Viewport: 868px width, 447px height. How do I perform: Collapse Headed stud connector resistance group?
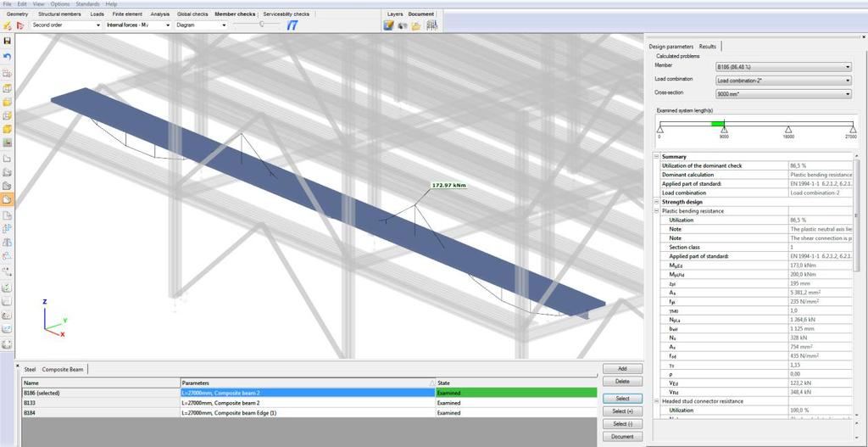pyautogui.click(x=657, y=401)
